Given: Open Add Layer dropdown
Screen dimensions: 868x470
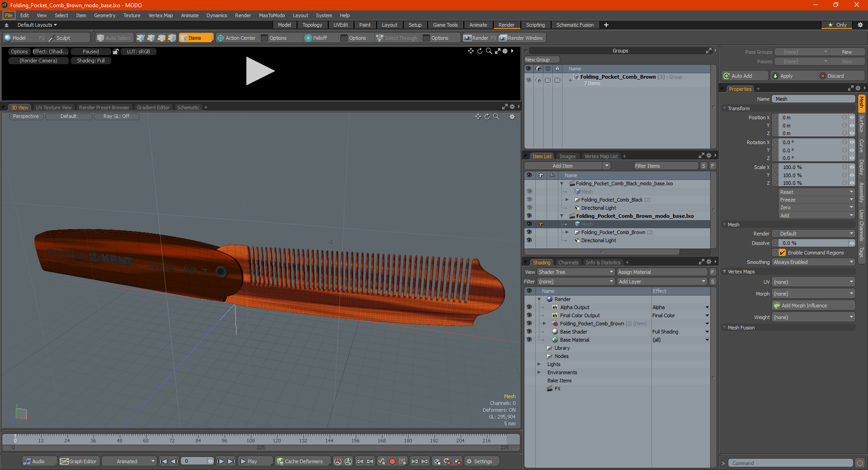Looking at the screenshot, I should pyautogui.click(x=662, y=282).
